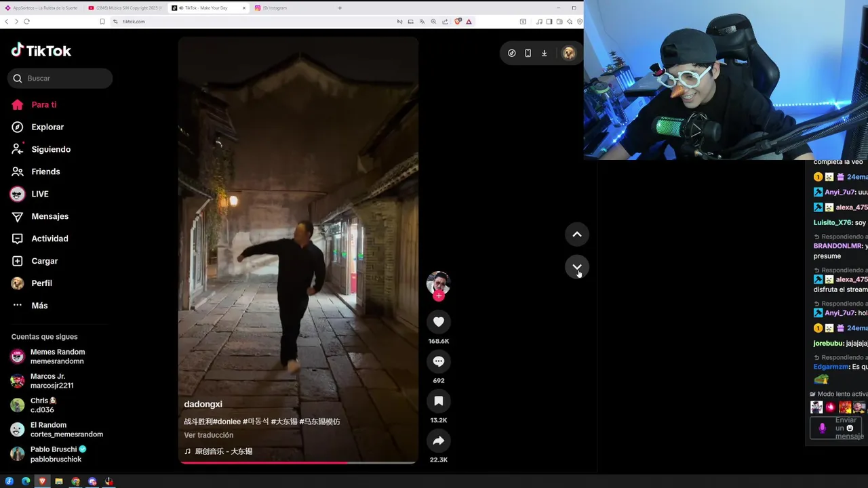The width and height of the screenshot is (868, 488).
Task: Click the Brave Rewards triangle icon
Action: pyautogui.click(x=469, y=22)
